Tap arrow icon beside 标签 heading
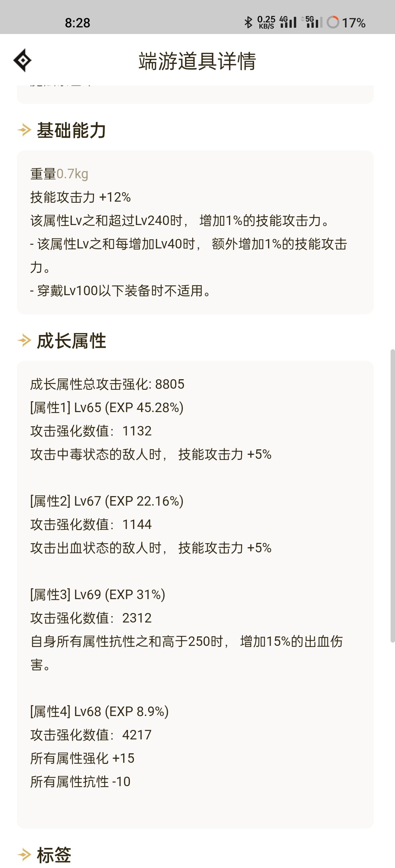The width and height of the screenshot is (395, 868). coord(25,854)
